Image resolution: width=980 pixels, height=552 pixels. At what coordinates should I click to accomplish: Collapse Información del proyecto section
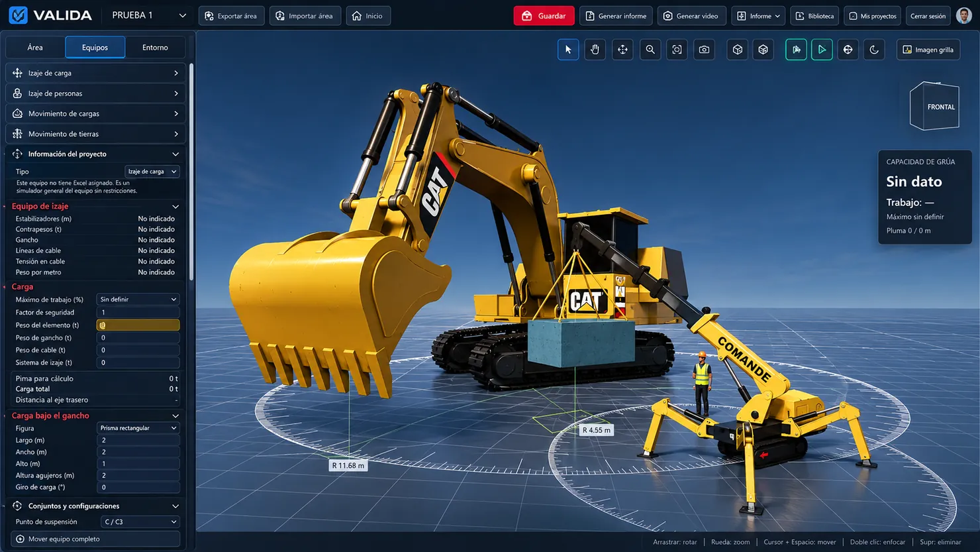(95, 154)
